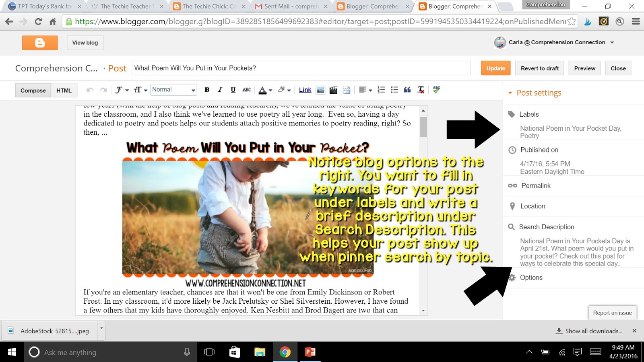Expand the Location setting
The height and width of the screenshot is (362, 644).
point(533,206)
